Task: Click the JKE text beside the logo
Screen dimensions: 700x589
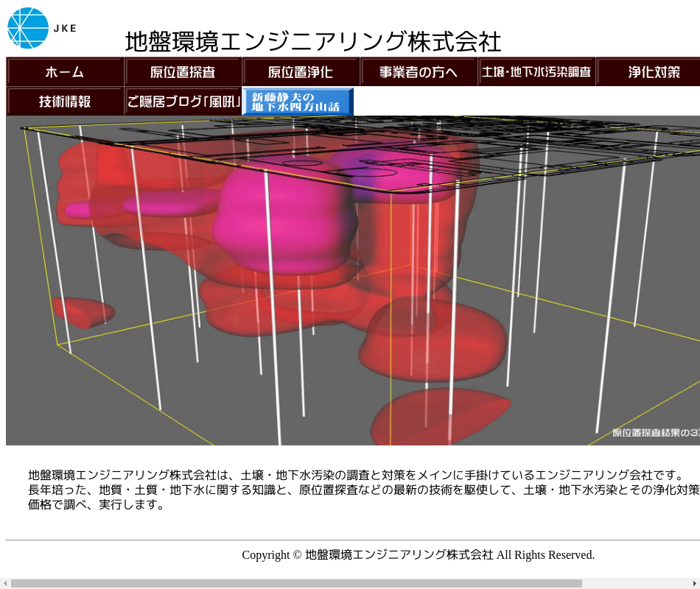Action: (64, 29)
